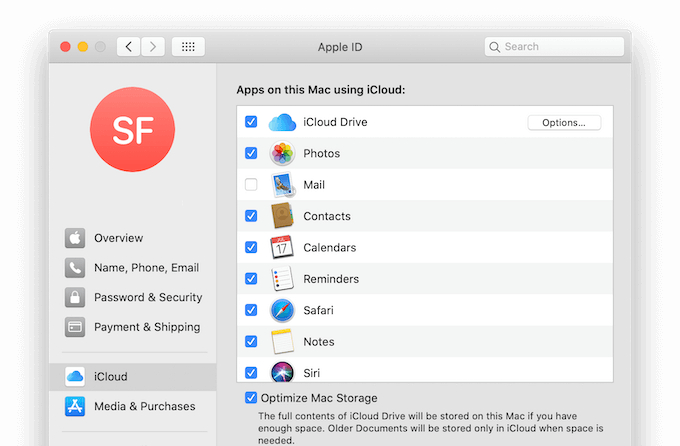
Task: Click the Siri icon
Action: coord(282,372)
